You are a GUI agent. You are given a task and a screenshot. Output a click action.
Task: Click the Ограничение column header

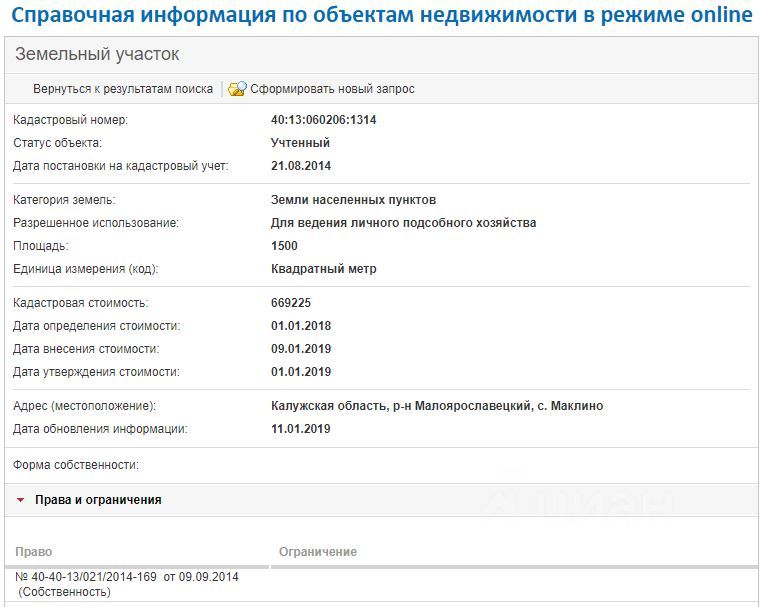point(318,552)
